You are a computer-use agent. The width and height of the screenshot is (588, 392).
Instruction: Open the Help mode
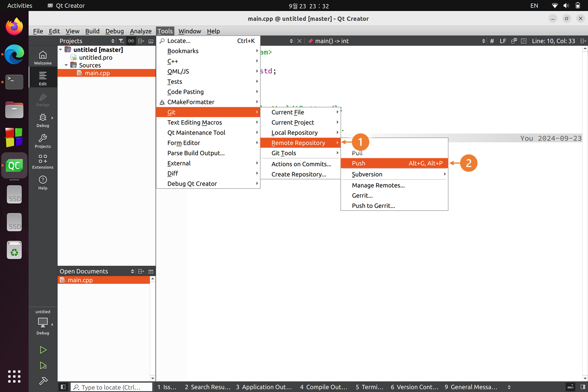tap(43, 182)
